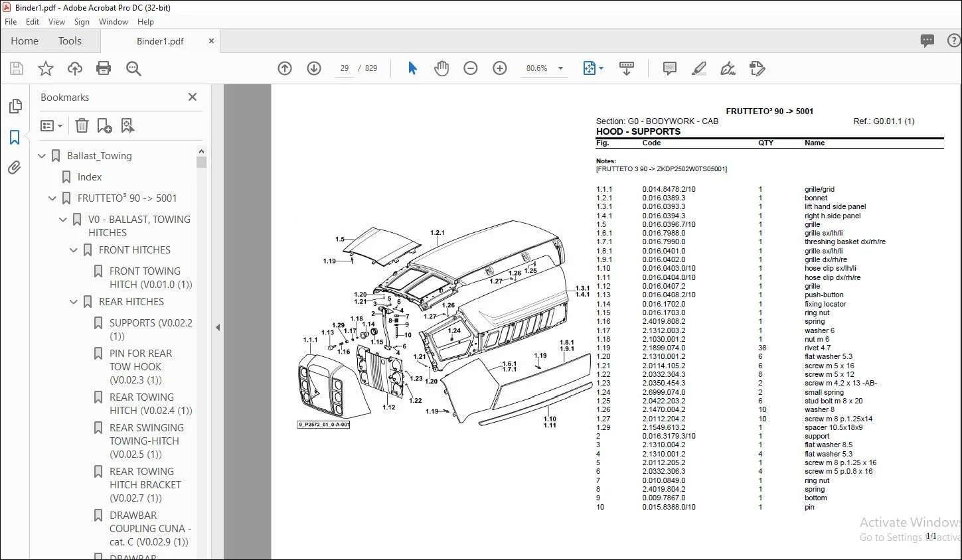Click the bookmarks panel scrollbar thumb
This screenshot has width=962, height=560.
click(201, 162)
